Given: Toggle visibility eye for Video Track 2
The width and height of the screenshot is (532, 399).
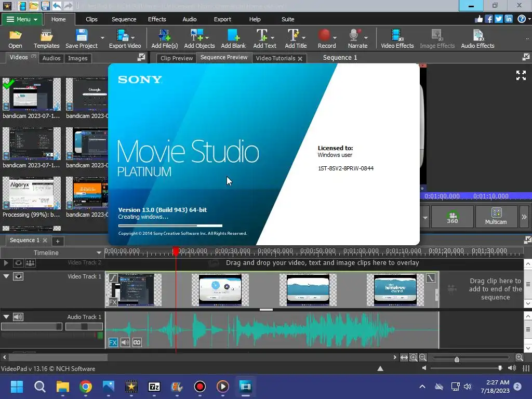Looking at the screenshot, I should 18,263.
